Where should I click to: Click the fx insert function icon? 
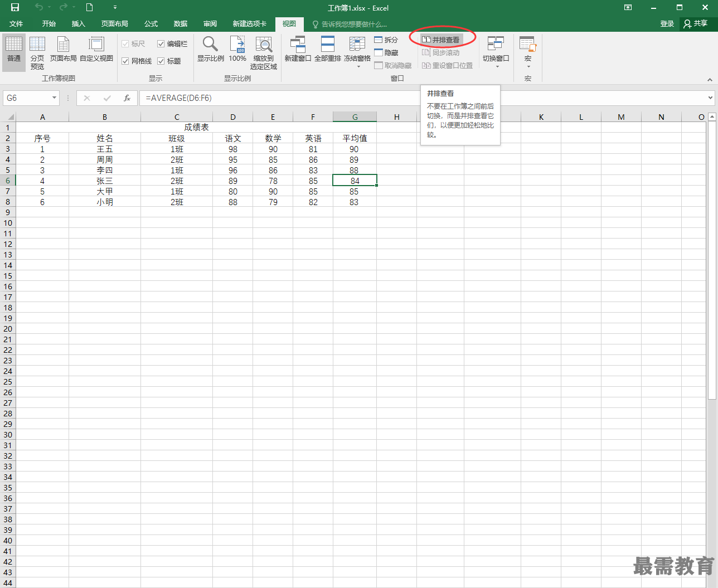pos(127,98)
